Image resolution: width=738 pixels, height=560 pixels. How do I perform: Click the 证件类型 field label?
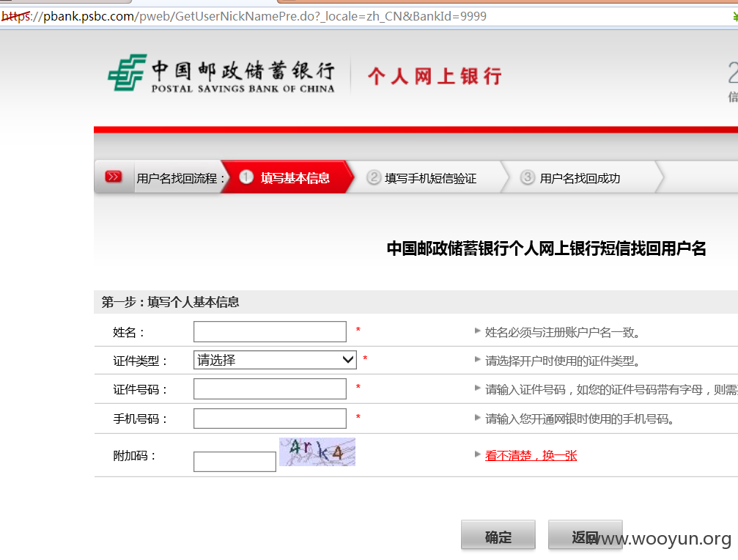click(x=140, y=361)
